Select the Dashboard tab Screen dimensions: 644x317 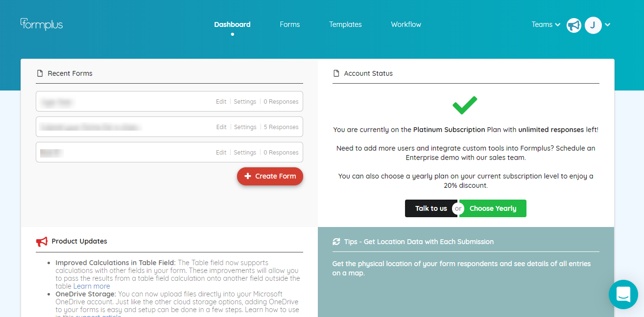[x=232, y=24]
